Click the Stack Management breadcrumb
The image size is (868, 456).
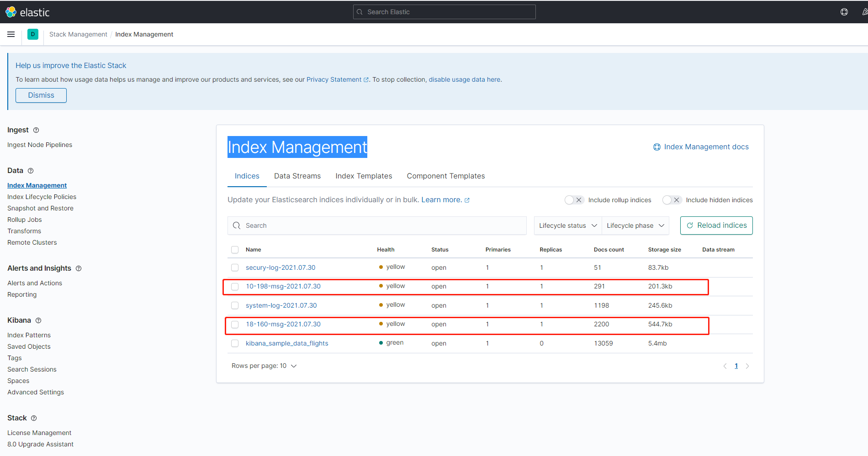point(78,34)
